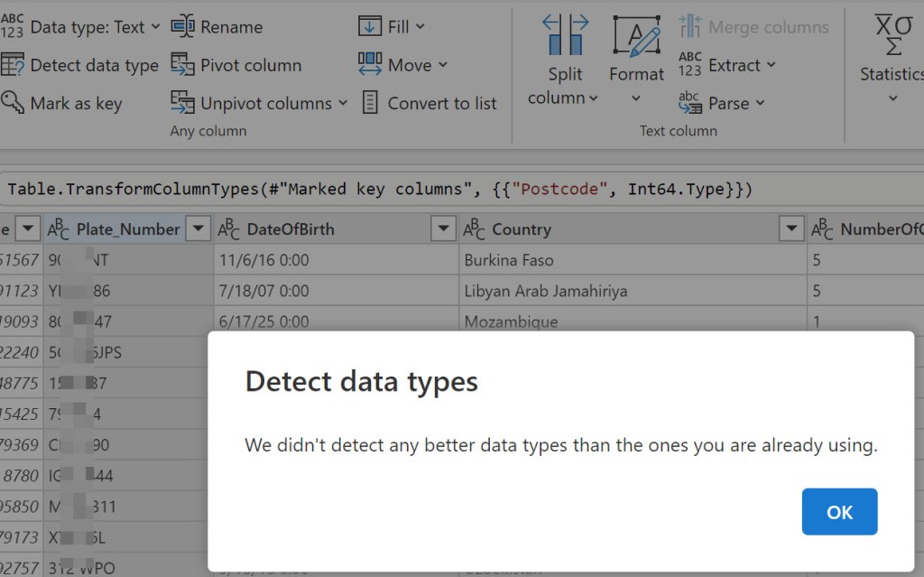Screen dimensions: 924x577
Task: Click the Detect data type icon
Action: [13, 65]
